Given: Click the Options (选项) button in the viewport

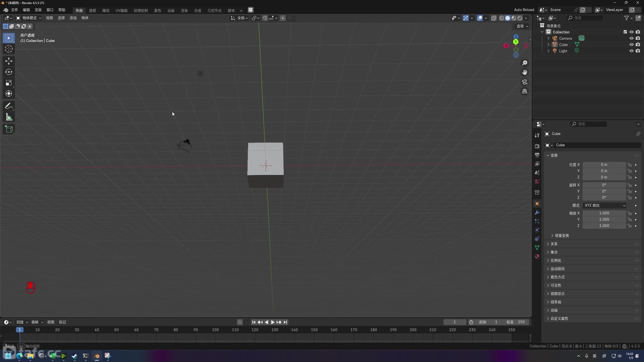Looking at the screenshot, I should 522,26.
